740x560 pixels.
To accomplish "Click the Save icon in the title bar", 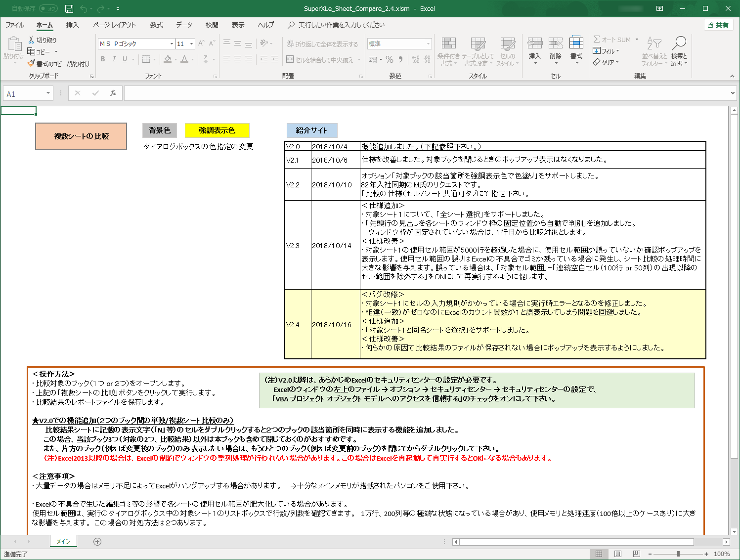I will tap(69, 8).
